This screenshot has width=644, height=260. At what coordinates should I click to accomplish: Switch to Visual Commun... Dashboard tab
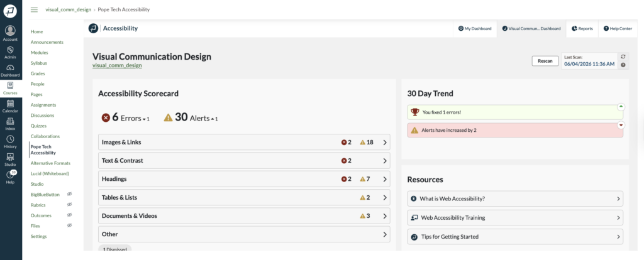click(x=531, y=29)
